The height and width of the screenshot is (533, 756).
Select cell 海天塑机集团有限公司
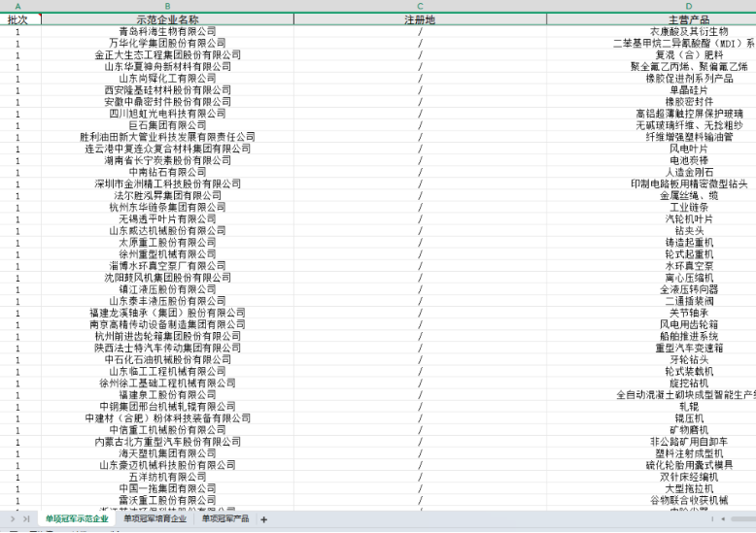coord(167,453)
